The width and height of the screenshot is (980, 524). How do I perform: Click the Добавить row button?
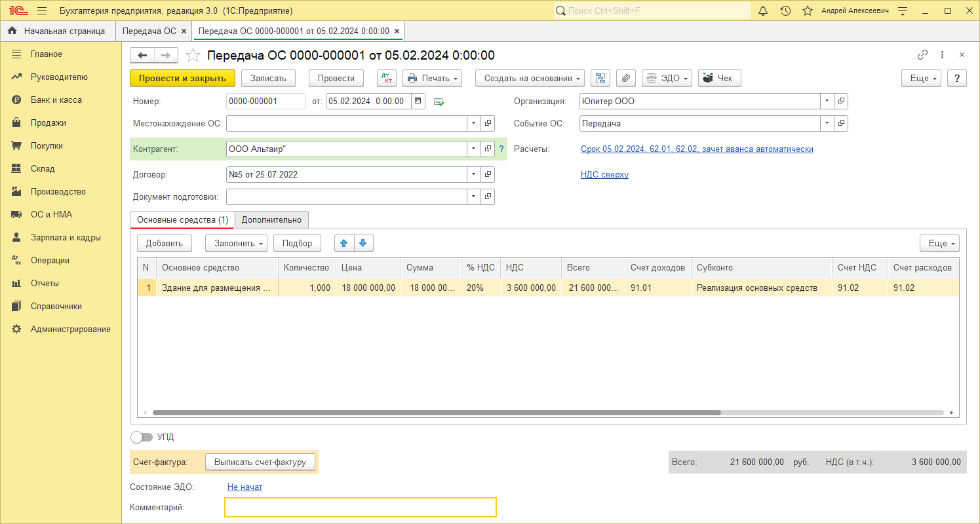coord(165,243)
